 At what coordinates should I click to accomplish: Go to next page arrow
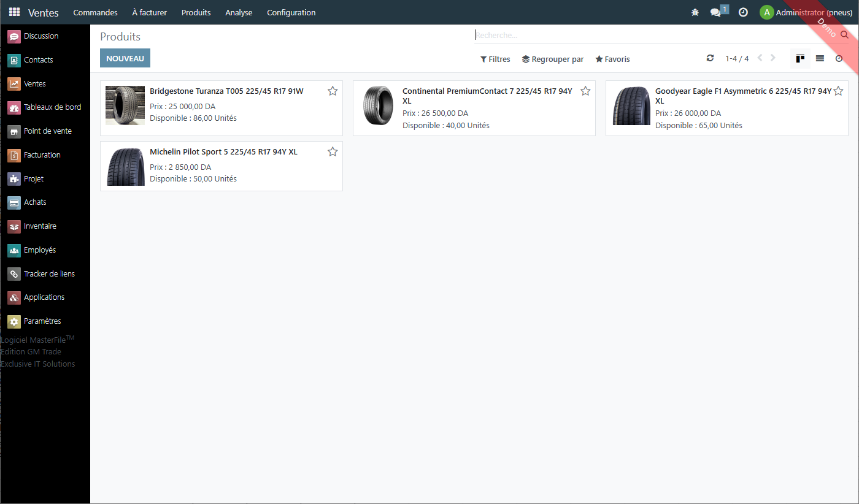tap(773, 58)
